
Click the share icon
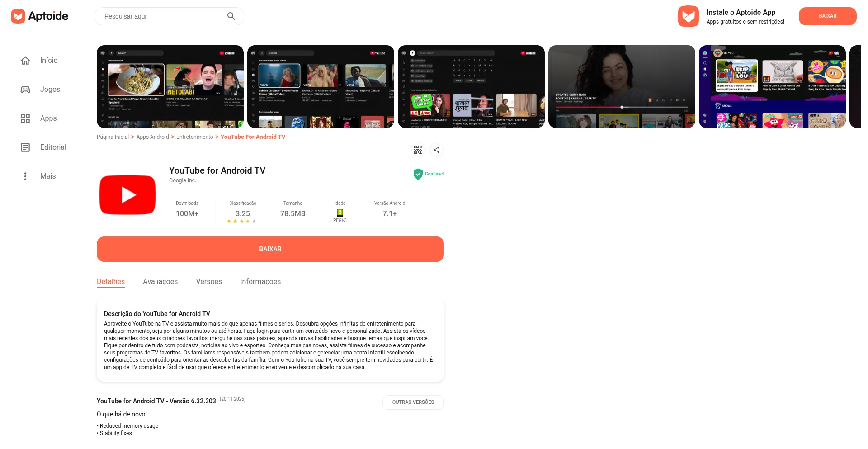(436, 150)
